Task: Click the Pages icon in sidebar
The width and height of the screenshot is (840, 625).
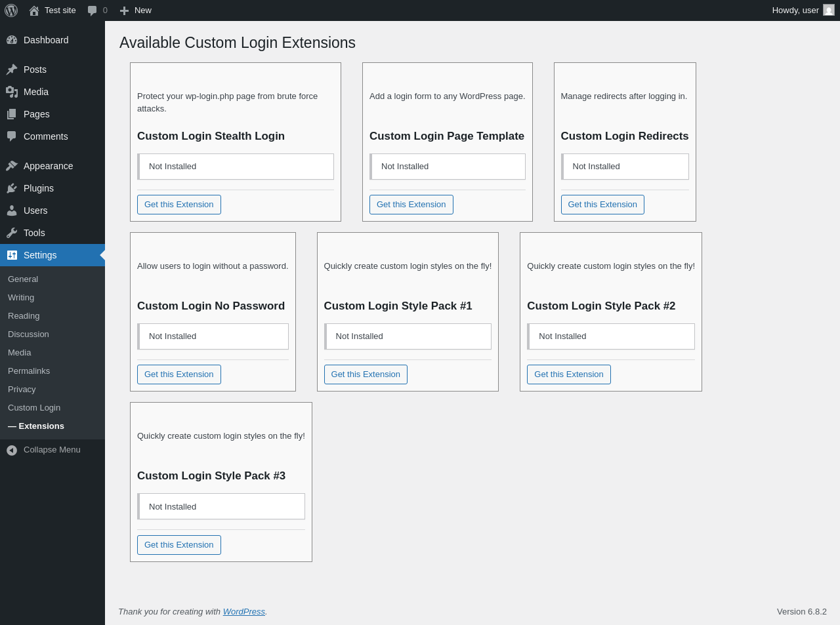Action: pos(12,114)
